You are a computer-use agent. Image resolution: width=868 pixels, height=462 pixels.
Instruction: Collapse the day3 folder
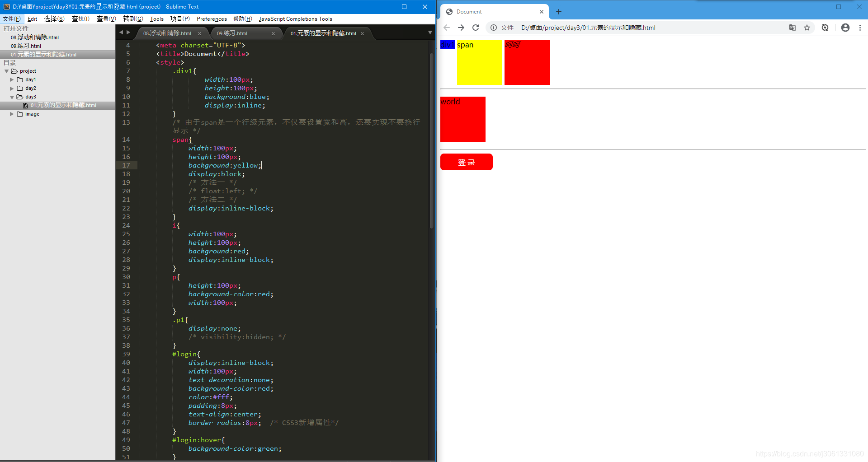12,97
